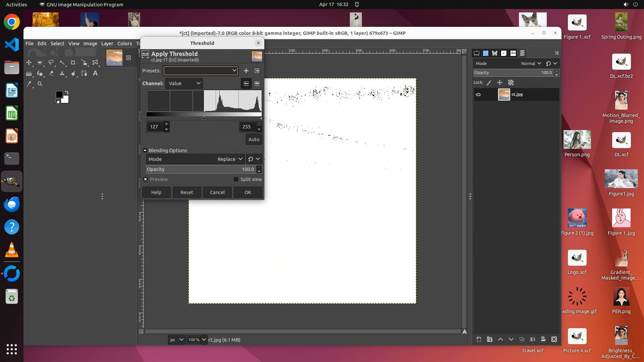Pick the Color Picker eyedropper tool
Screen dimensions: 644x362
pos(29,84)
